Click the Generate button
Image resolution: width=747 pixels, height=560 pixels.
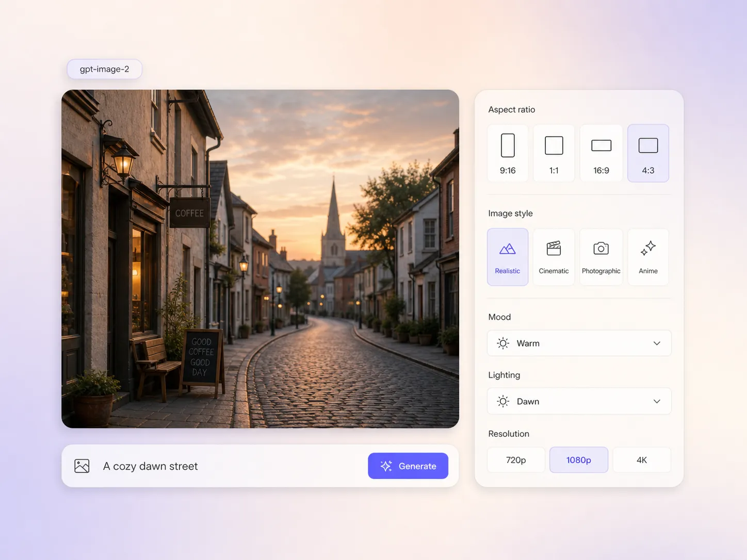[408, 466]
